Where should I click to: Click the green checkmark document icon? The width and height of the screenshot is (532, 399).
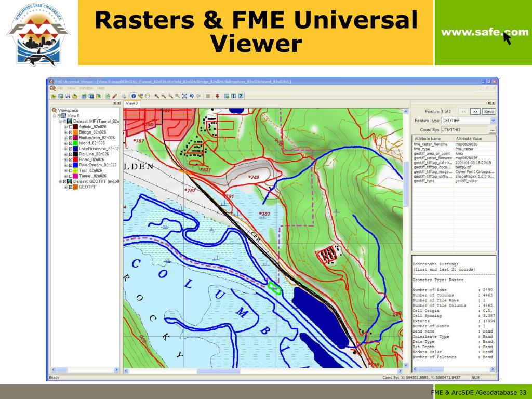(108, 96)
